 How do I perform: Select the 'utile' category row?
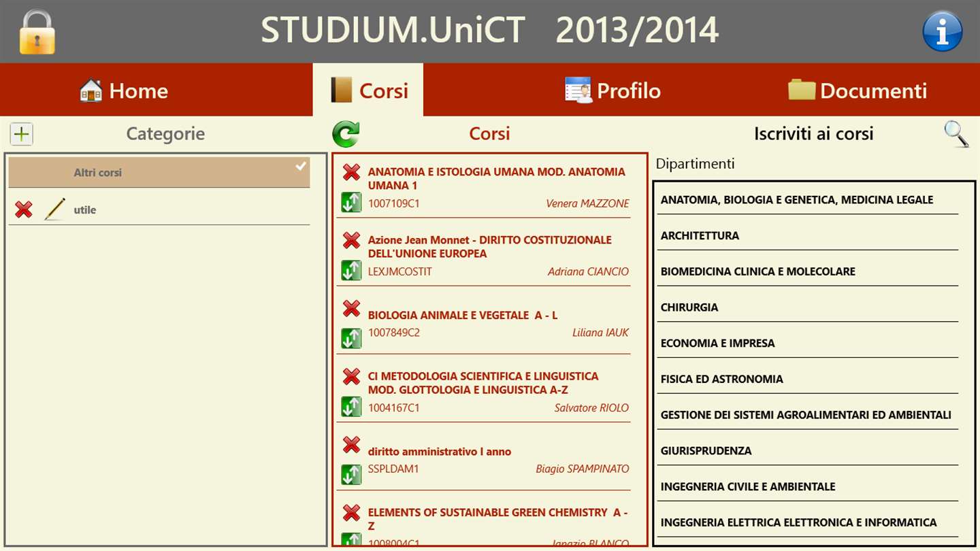tap(159, 210)
